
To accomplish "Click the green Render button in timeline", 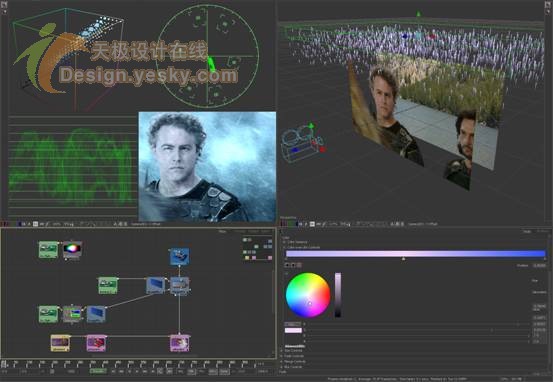I will 98,371.
